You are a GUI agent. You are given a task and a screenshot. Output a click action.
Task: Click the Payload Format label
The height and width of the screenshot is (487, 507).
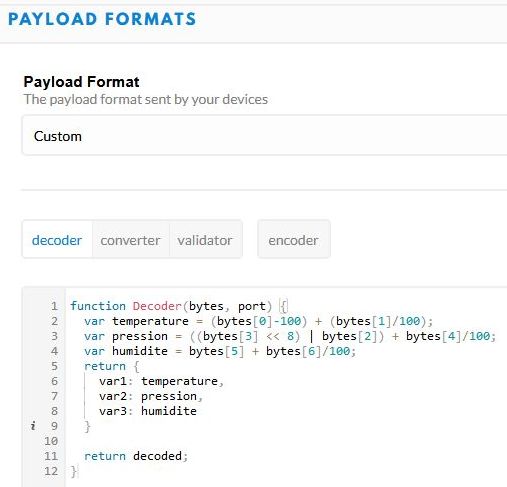(81, 82)
